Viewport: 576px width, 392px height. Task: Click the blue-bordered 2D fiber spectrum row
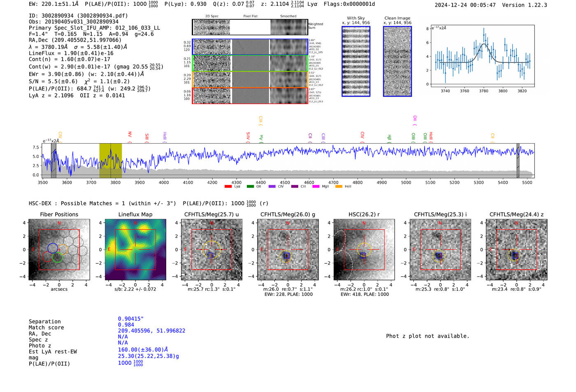tap(250, 47)
